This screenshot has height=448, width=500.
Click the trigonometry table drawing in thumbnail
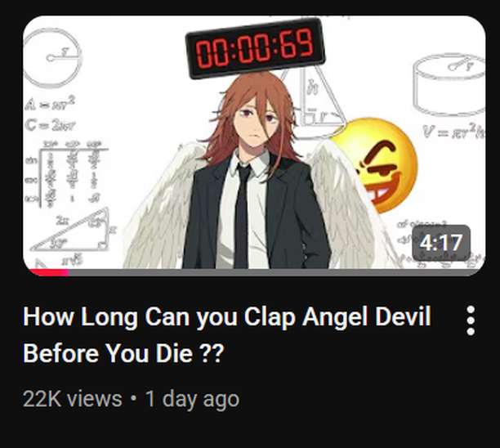(x=68, y=174)
